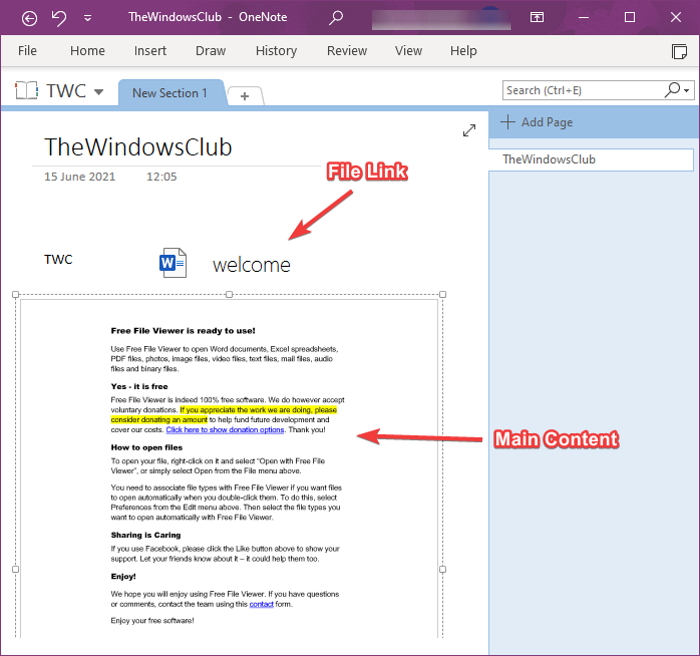Select TheWindowsClub page in page list

(591, 159)
